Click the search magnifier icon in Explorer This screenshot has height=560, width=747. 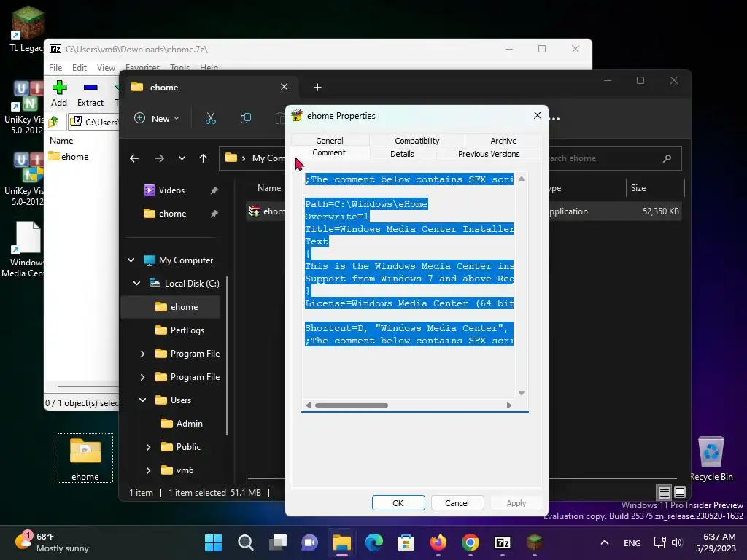click(x=667, y=158)
